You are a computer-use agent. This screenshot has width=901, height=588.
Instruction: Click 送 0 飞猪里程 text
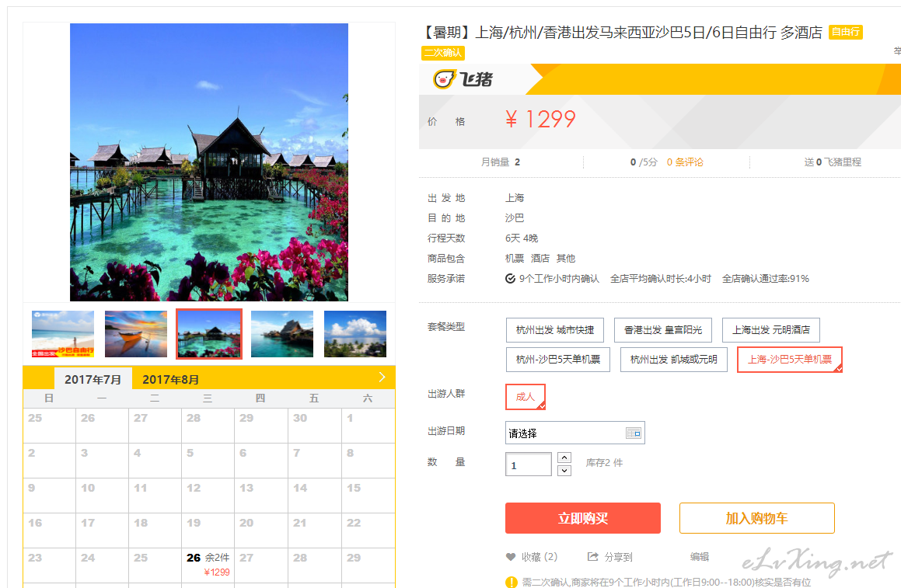(x=833, y=162)
